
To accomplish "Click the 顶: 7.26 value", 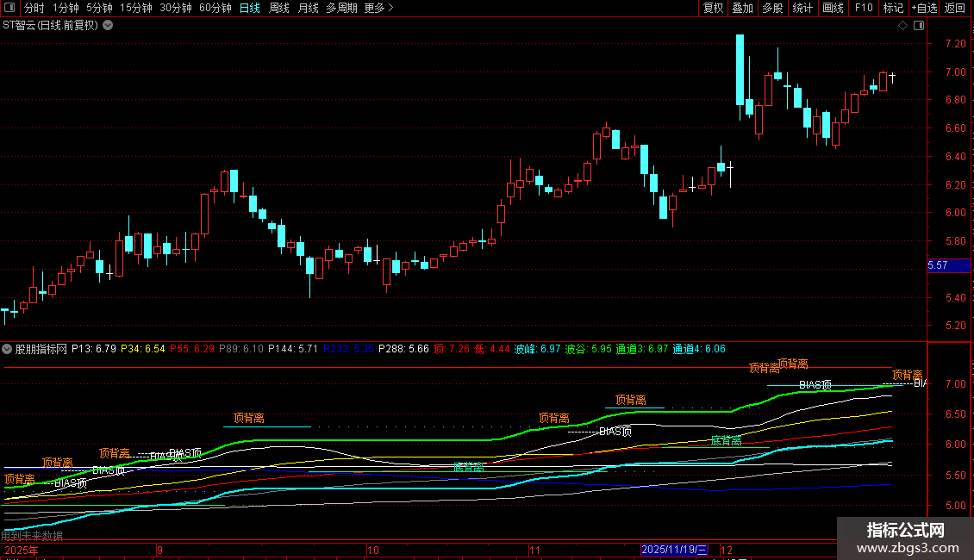I will [453, 349].
